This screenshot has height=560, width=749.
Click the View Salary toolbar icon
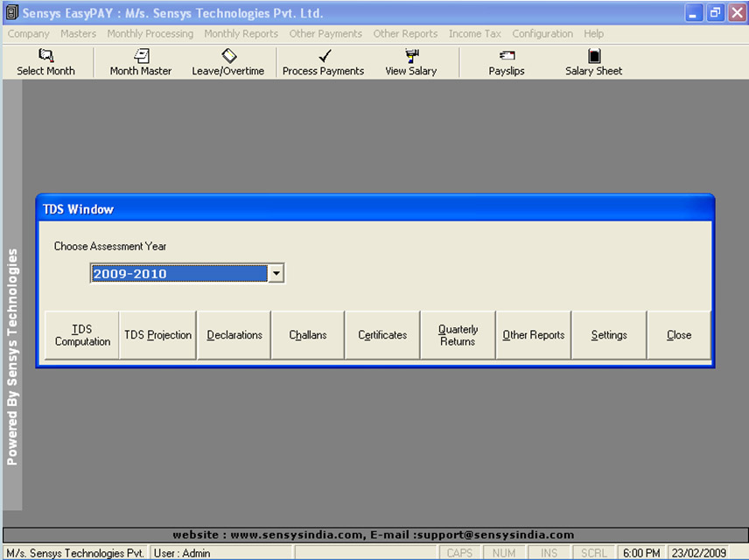(412, 55)
